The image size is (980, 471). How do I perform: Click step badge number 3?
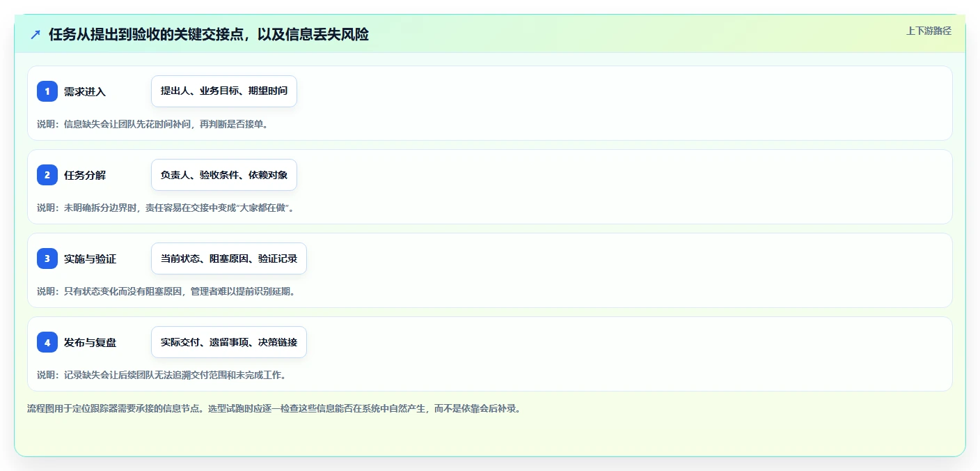click(x=47, y=258)
